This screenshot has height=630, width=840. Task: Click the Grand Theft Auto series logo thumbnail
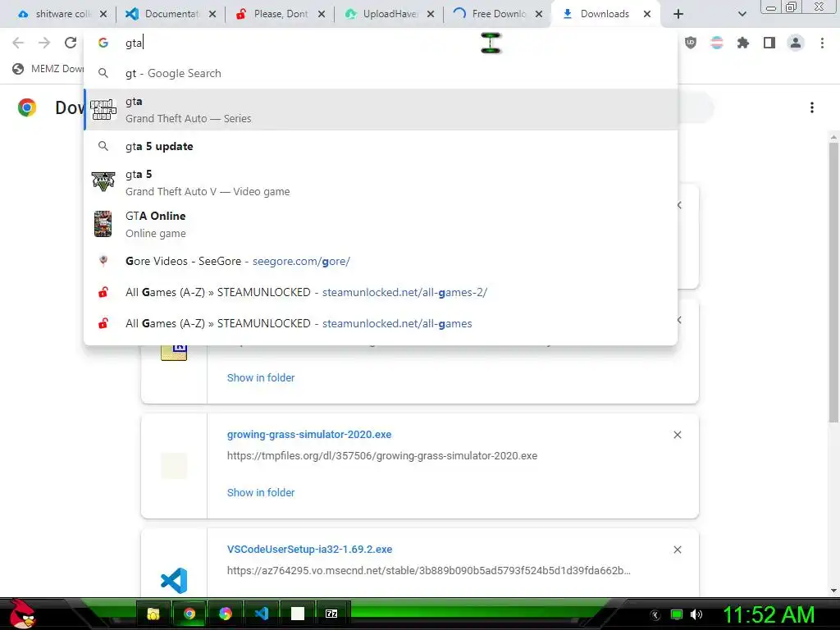(x=103, y=110)
